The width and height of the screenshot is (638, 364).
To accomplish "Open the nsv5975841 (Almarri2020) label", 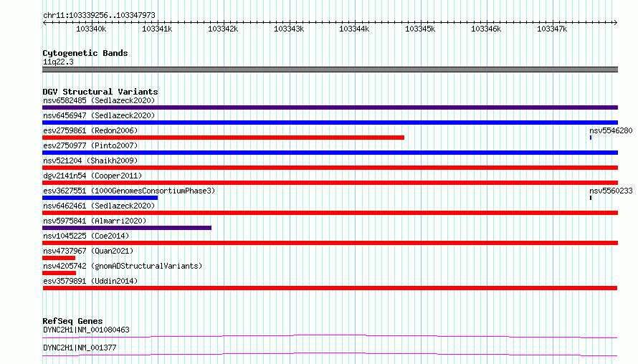I will point(95,221).
